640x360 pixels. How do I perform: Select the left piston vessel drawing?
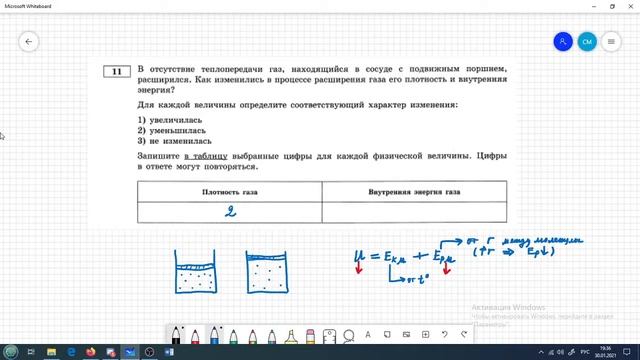tap(196, 271)
